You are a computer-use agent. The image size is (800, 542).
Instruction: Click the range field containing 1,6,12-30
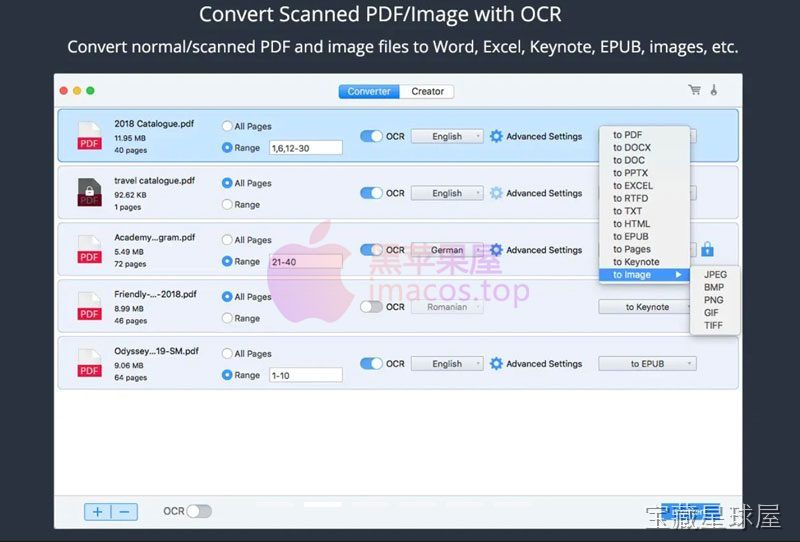pos(306,148)
